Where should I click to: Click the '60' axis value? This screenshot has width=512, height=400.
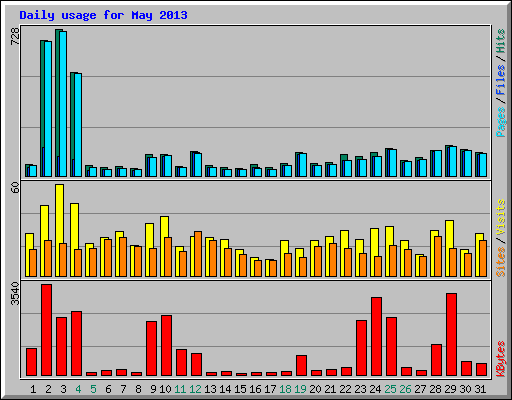(15, 188)
